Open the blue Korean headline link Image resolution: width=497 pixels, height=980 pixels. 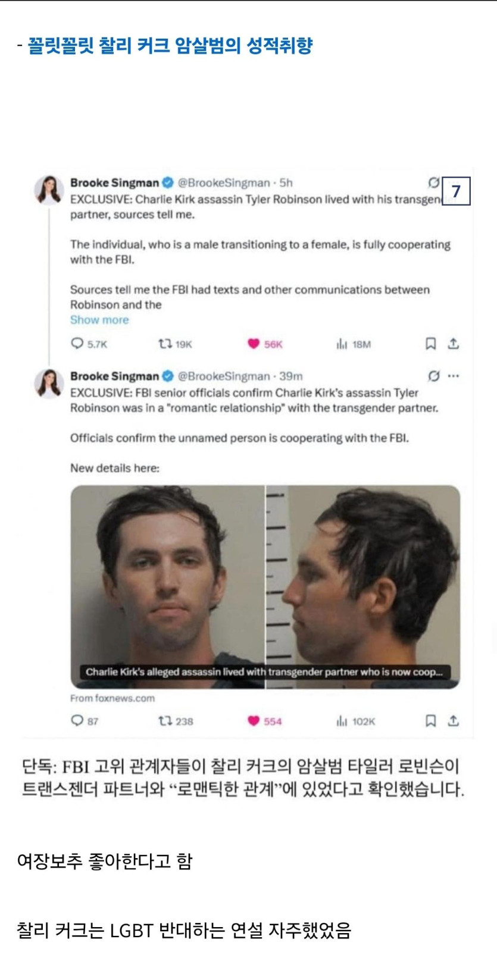click(170, 45)
